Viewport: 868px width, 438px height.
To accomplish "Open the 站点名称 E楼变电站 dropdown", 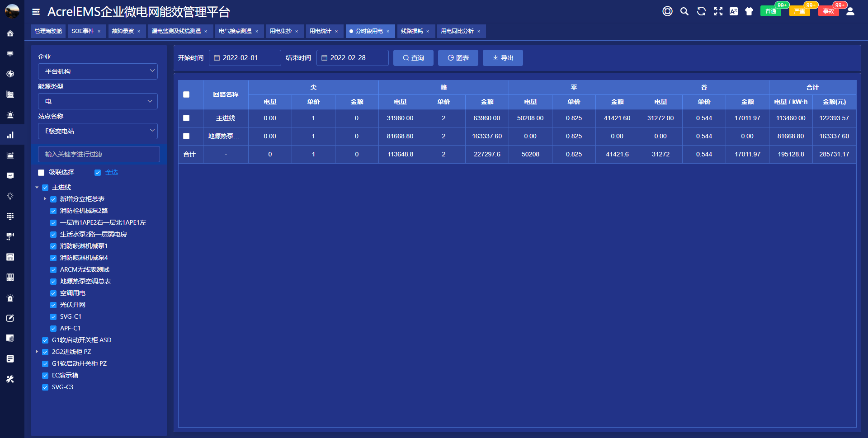I will point(98,131).
